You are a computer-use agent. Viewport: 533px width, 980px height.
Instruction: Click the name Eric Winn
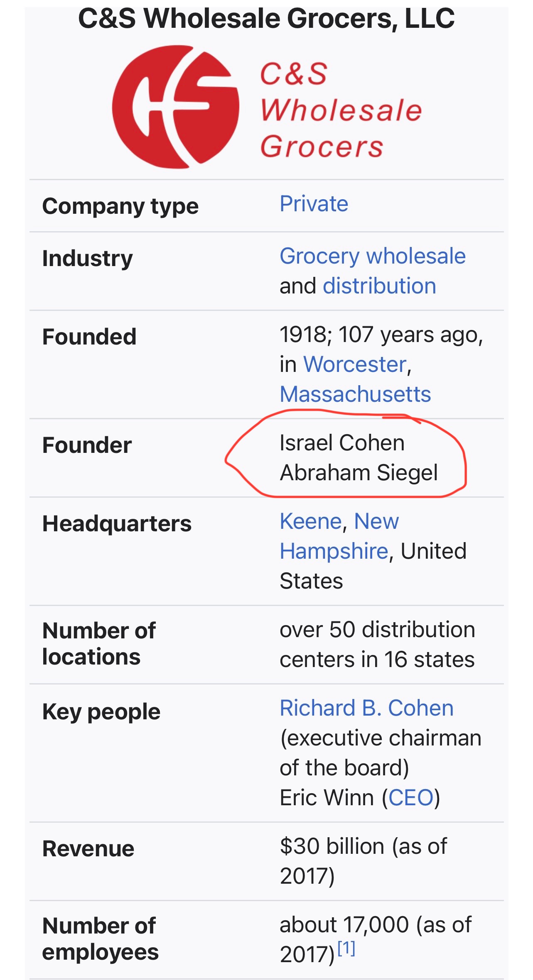coord(327,798)
